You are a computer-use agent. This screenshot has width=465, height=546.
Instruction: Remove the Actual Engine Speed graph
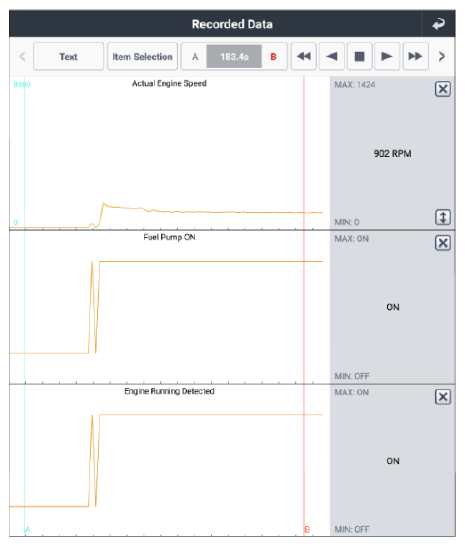443,89
